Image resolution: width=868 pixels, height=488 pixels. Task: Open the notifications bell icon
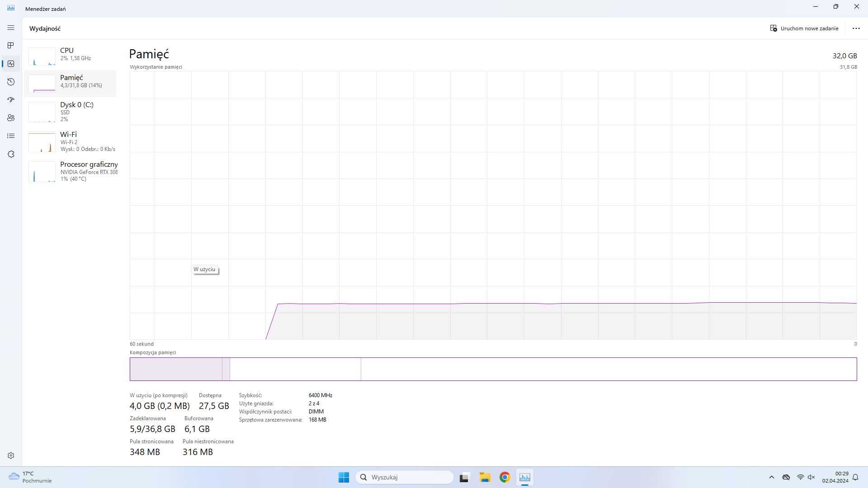(855, 477)
